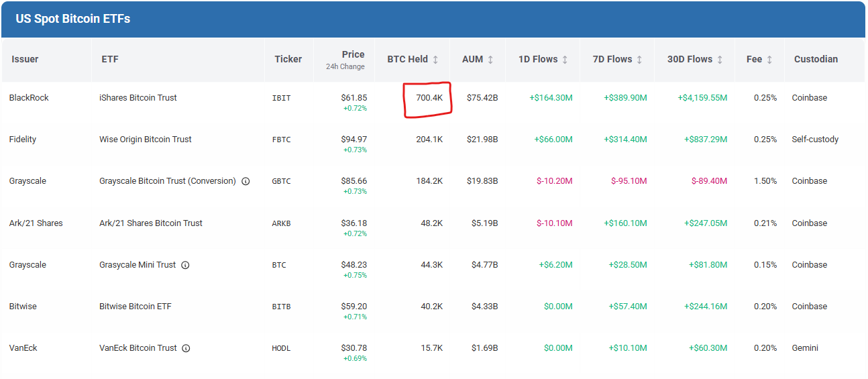
Task: Click the +$57.40M 7D flow value
Action: tap(628, 307)
